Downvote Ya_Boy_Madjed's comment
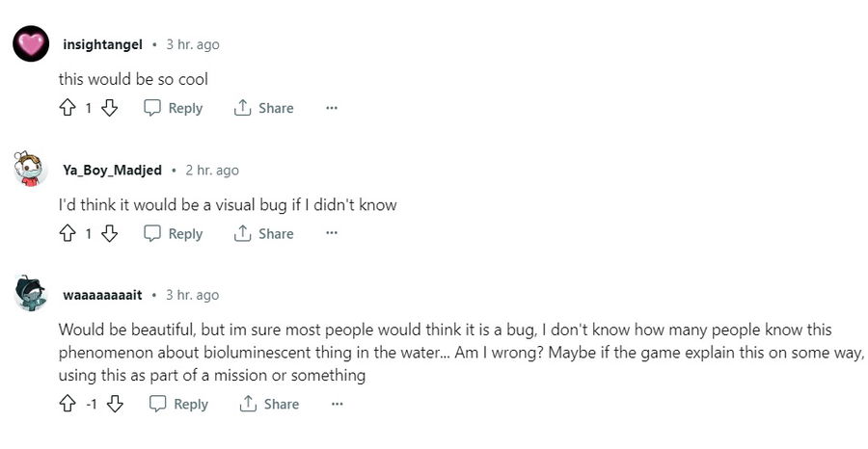 (x=110, y=233)
